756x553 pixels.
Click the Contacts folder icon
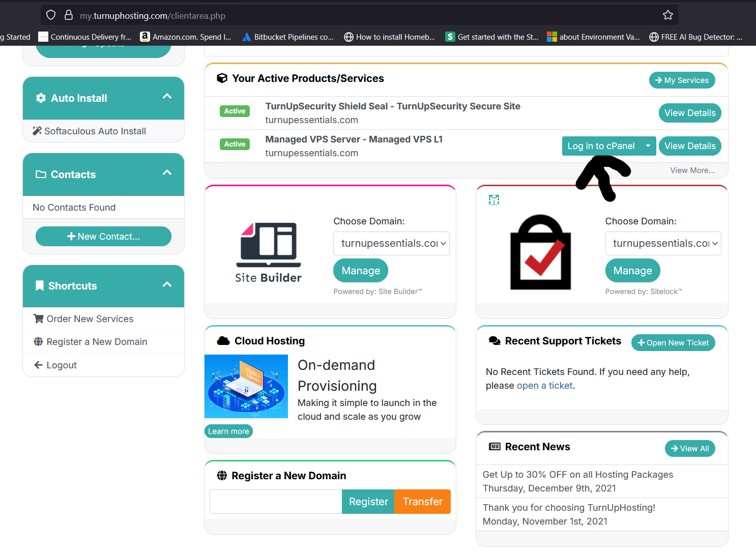[x=41, y=174]
